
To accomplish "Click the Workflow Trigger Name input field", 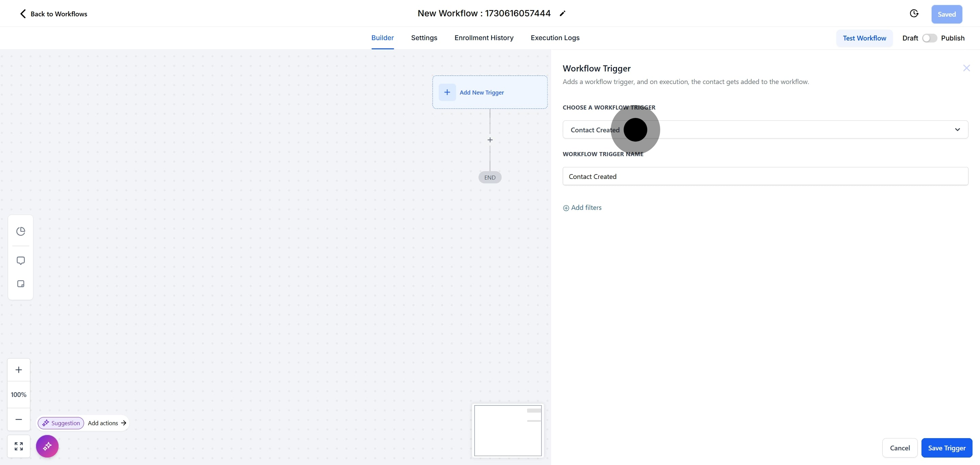I will click(x=765, y=177).
